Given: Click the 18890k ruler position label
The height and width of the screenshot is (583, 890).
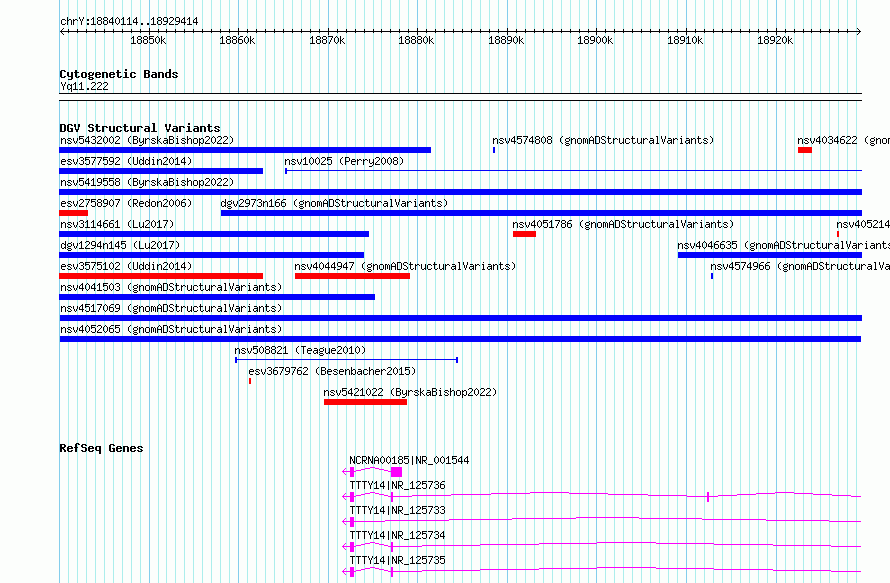Looking at the screenshot, I should click(x=506, y=40).
